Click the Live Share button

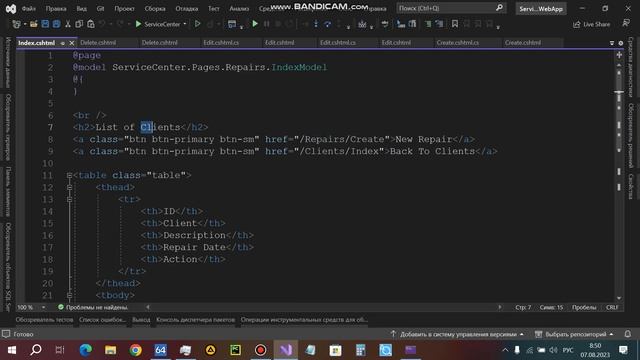591,24
